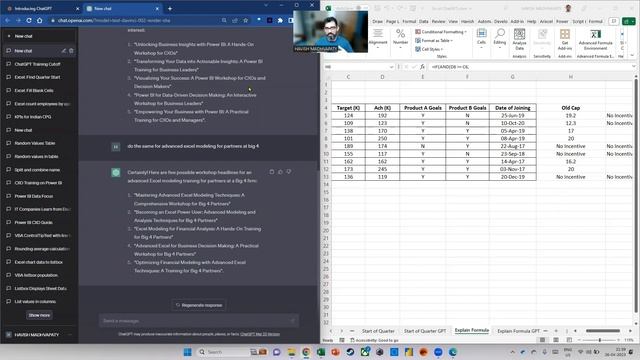
Task: Open Chrome from the Windows taskbar
Action: click(x=306, y=352)
